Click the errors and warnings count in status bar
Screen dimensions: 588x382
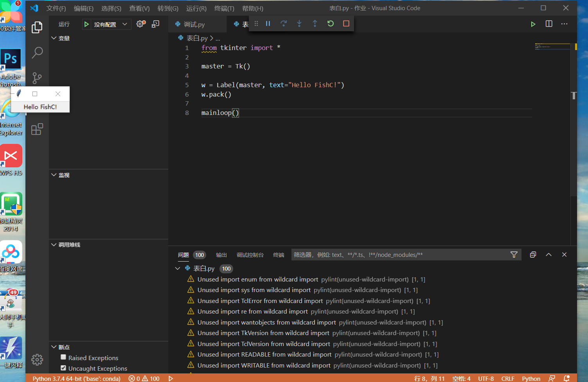[144, 378]
